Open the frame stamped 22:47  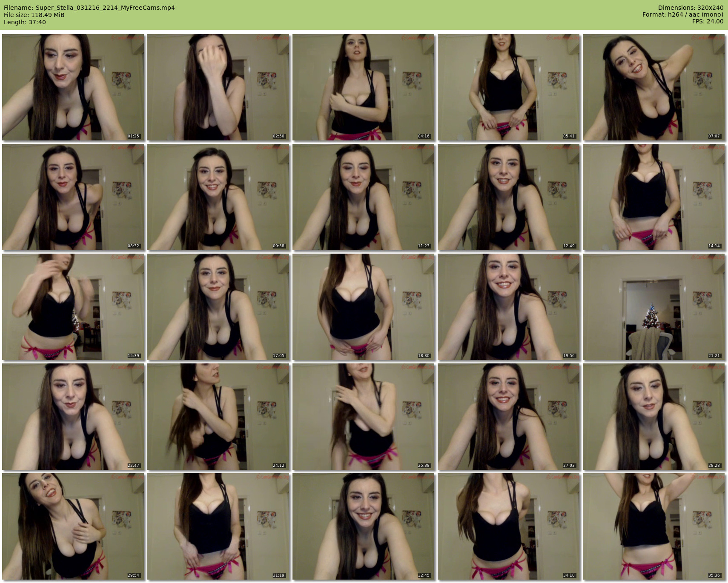(x=73, y=417)
